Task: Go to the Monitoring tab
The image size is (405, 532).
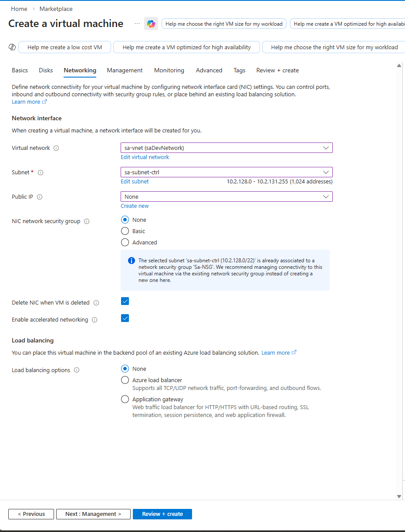Action: click(169, 70)
